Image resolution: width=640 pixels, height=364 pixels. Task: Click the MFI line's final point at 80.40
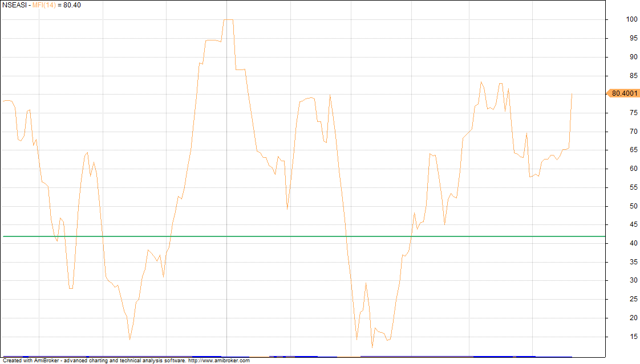(572, 94)
